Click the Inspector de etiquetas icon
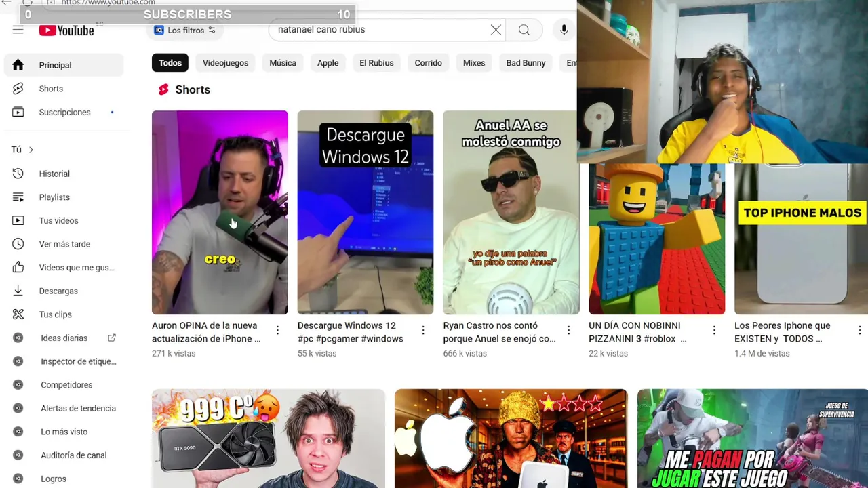This screenshot has height=488, width=868. (18, 361)
